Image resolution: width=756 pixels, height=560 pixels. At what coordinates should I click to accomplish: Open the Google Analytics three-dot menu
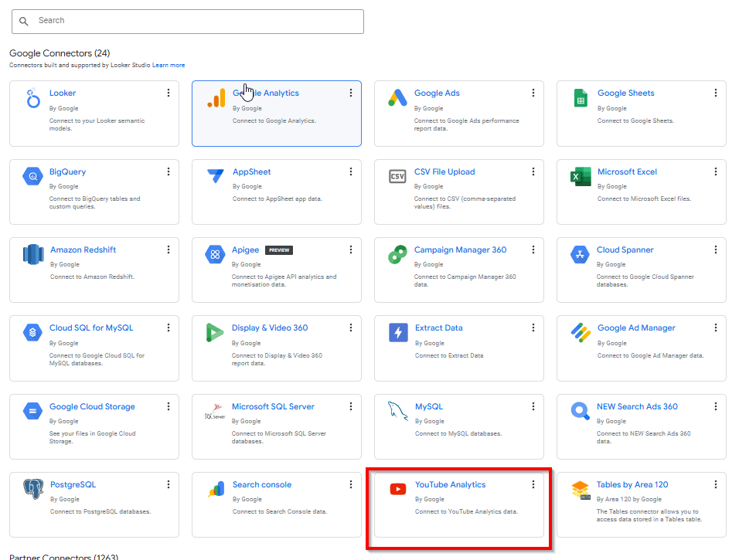tap(350, 93)
